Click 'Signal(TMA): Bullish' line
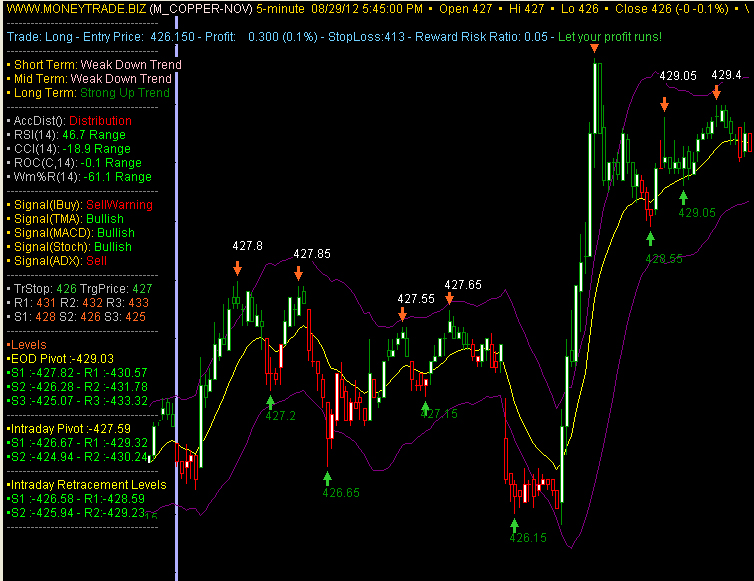The image size is (754, 581). 65,218
